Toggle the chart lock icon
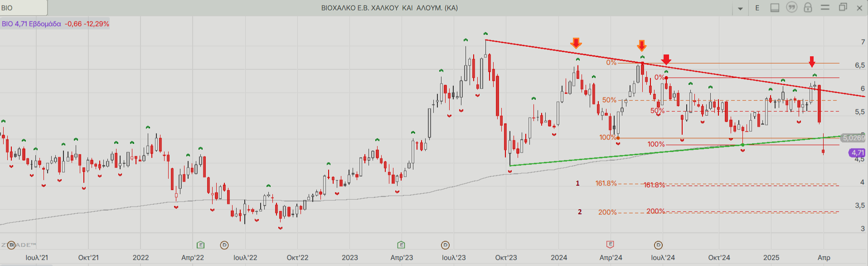Image resolution: width=868 pixels, height=266 pixels. [x=808, y=7]
